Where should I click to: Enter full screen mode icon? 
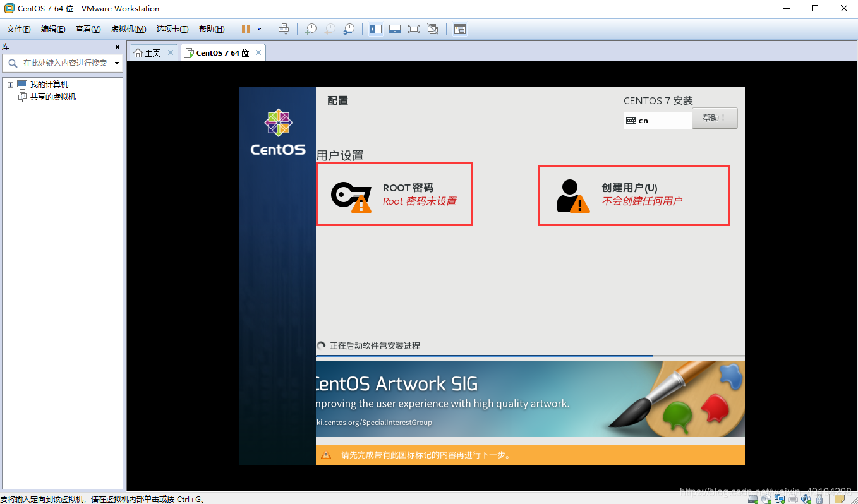tap(414, 29)
